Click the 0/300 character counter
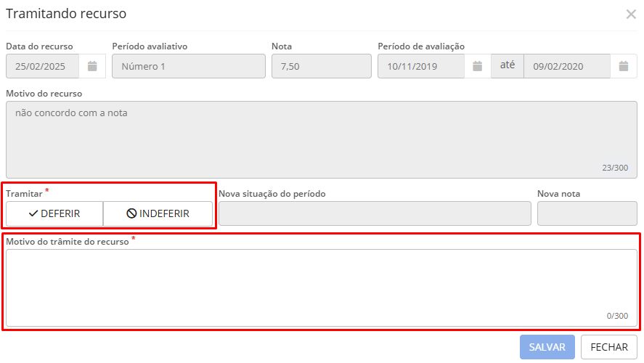The height and width of the screenshot is (363, 644). point(617,316)
